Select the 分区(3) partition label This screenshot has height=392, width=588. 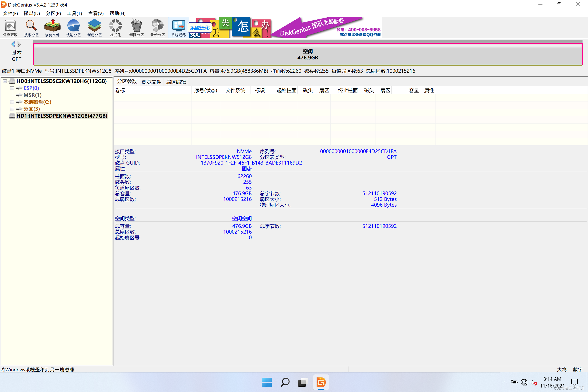tap(31, 109)
